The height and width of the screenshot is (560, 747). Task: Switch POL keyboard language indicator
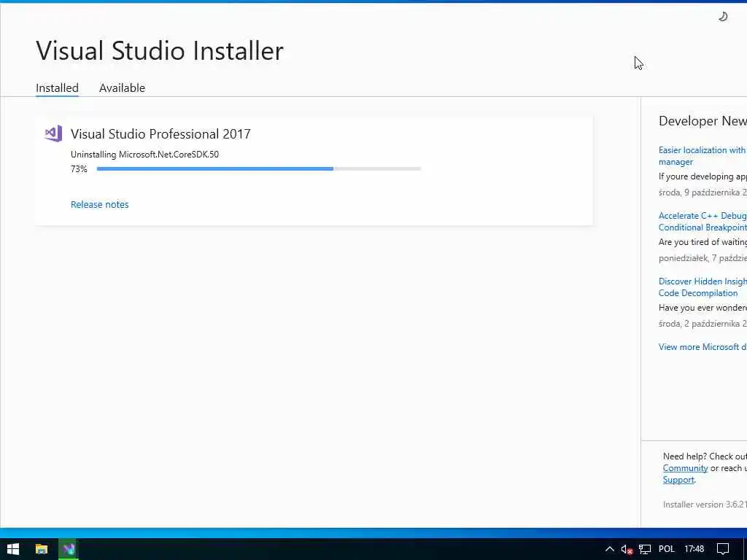point(667,549)
